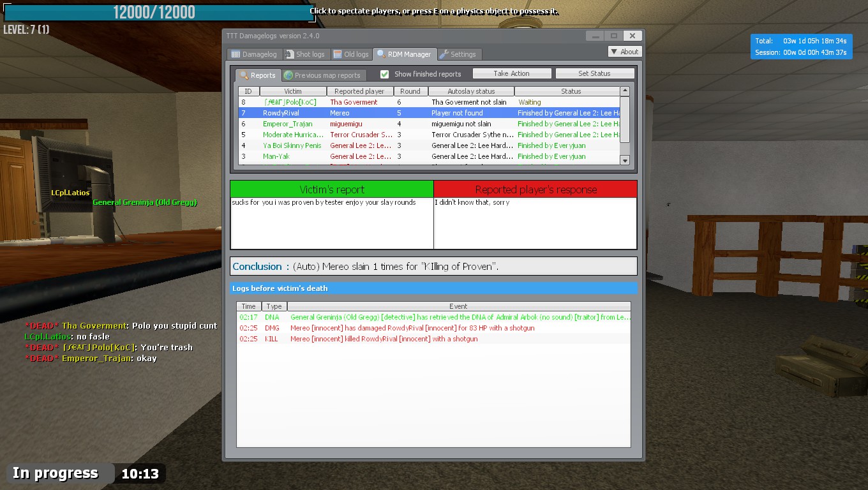Sort by the Autoslay status column header
The width and height of the screenshot is (868, 490).
pyautogui.click(x=471, y=91)
